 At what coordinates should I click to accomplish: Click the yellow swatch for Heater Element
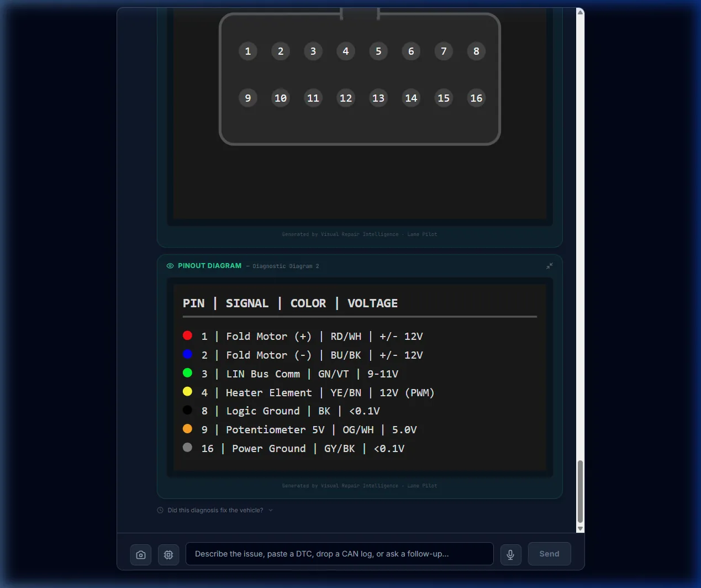click(x=188, y=392)
